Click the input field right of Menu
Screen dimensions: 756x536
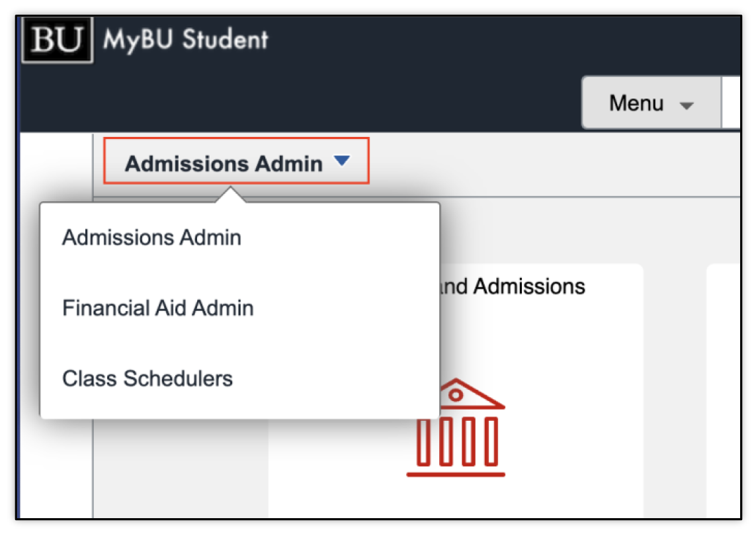pyautogui.click(x=731, y=103)
